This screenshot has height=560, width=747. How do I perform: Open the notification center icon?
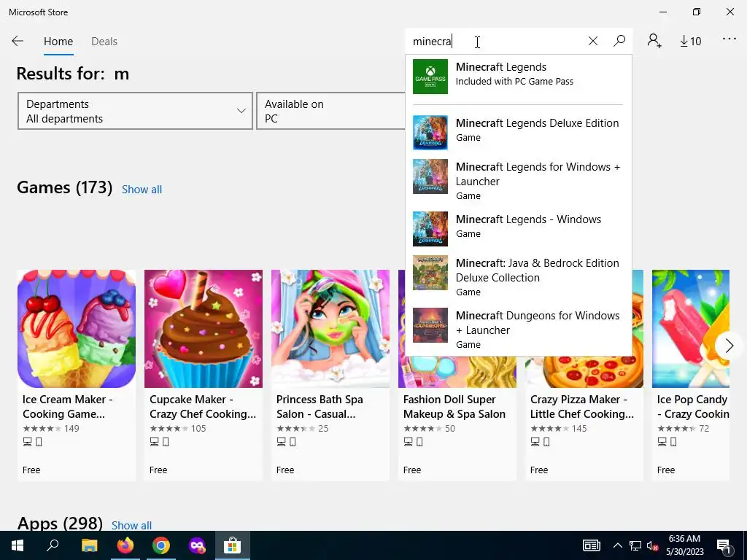(724, 545)
